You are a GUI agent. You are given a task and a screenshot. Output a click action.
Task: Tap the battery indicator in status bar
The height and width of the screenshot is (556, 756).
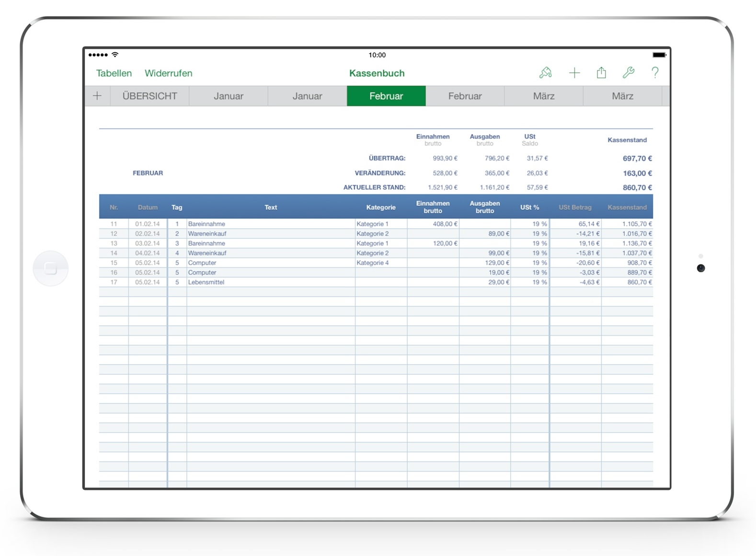pyautogui.click(x=659, y=55)
